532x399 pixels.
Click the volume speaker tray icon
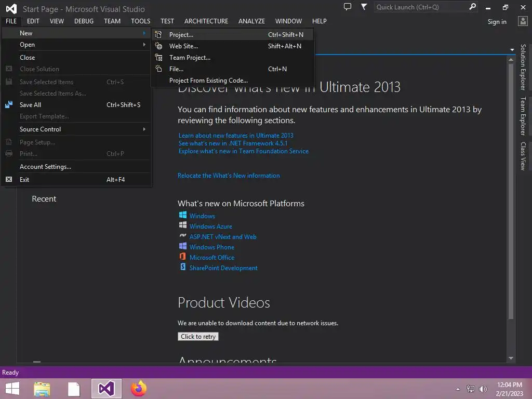tap(483, 389)
